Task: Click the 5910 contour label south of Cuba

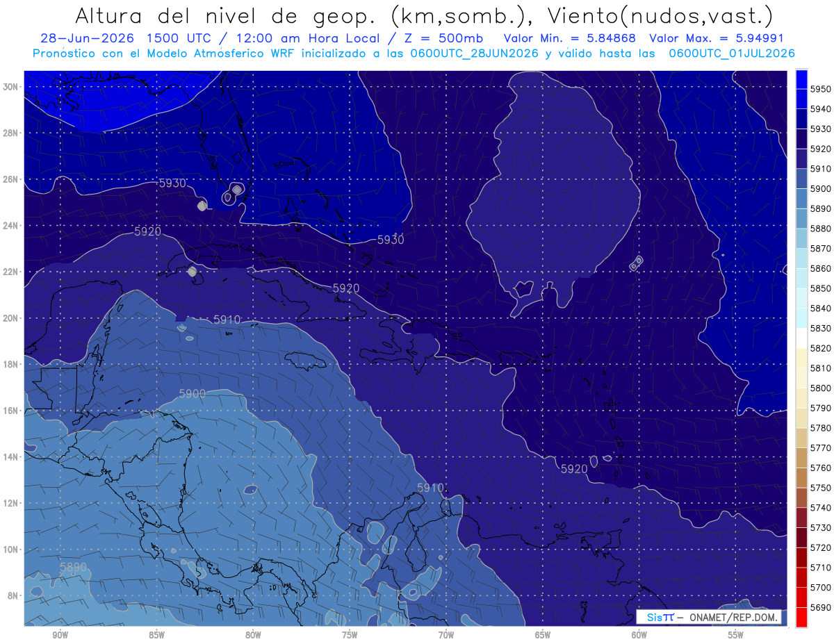Action: (x=227, y=320)
